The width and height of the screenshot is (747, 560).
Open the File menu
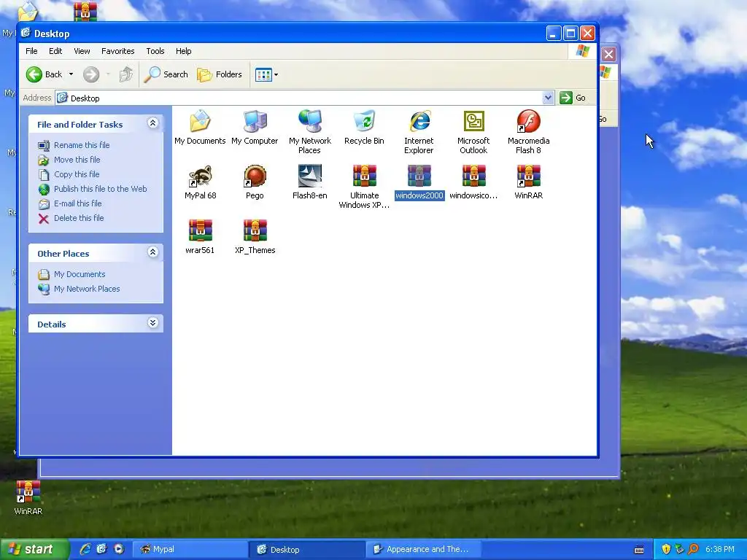[x=31, y=51]
